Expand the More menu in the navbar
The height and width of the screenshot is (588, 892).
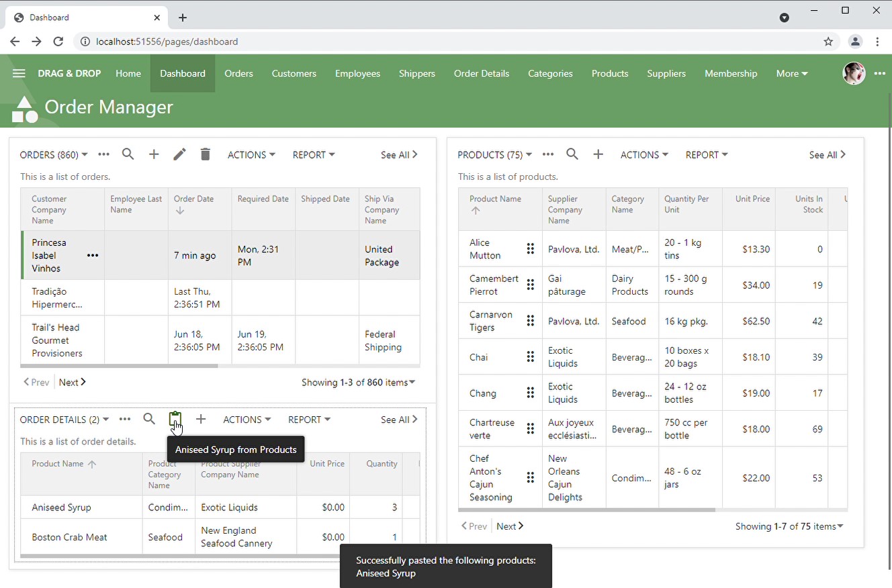[791, 73]
